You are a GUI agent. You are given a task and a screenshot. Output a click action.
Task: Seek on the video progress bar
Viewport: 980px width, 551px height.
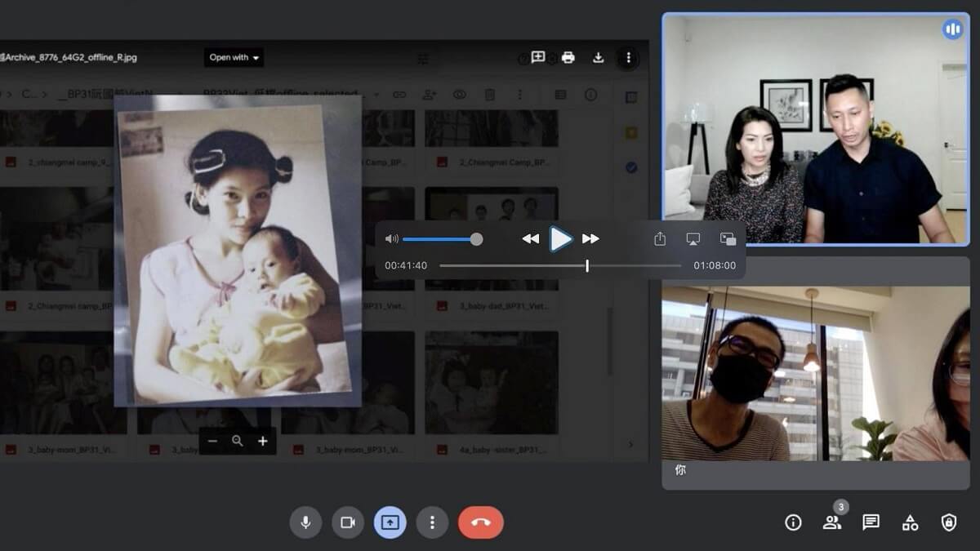point(560,265)
